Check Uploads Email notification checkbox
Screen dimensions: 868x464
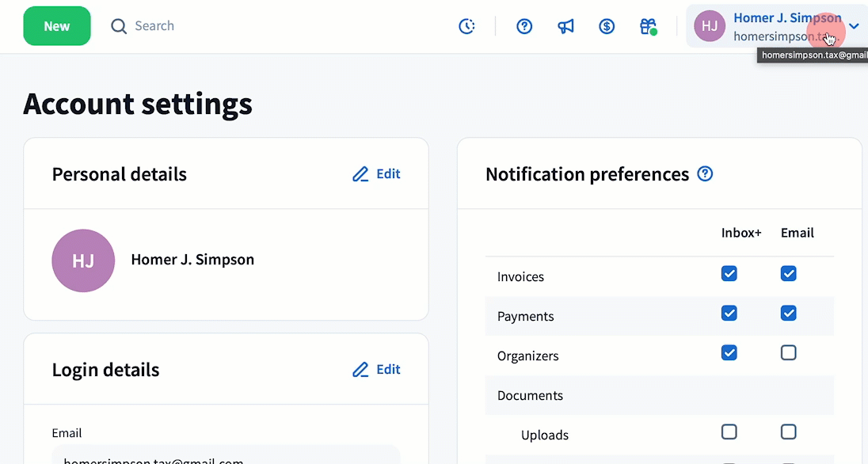(x=788, y=432)
